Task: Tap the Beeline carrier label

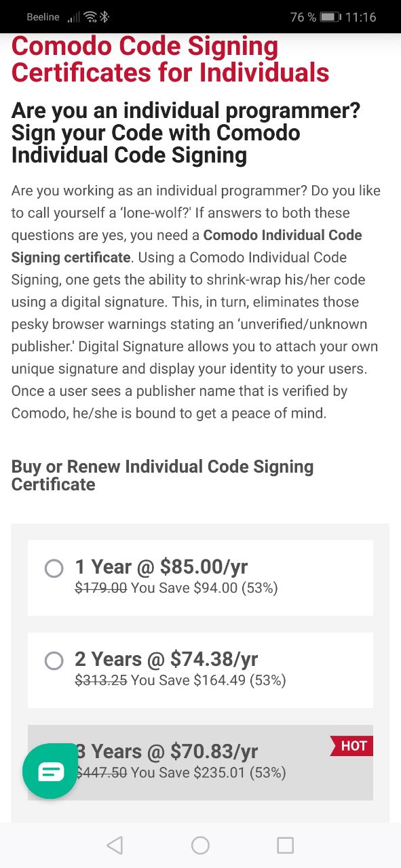Action: coord(43,17)
